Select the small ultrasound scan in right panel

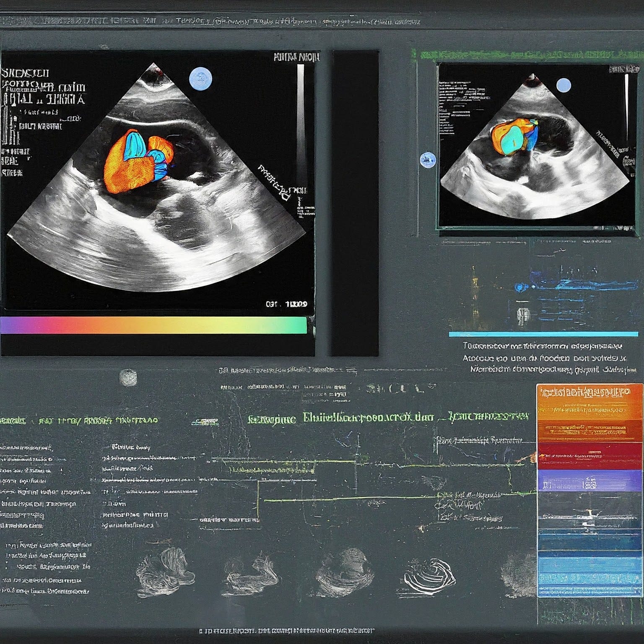536,146
